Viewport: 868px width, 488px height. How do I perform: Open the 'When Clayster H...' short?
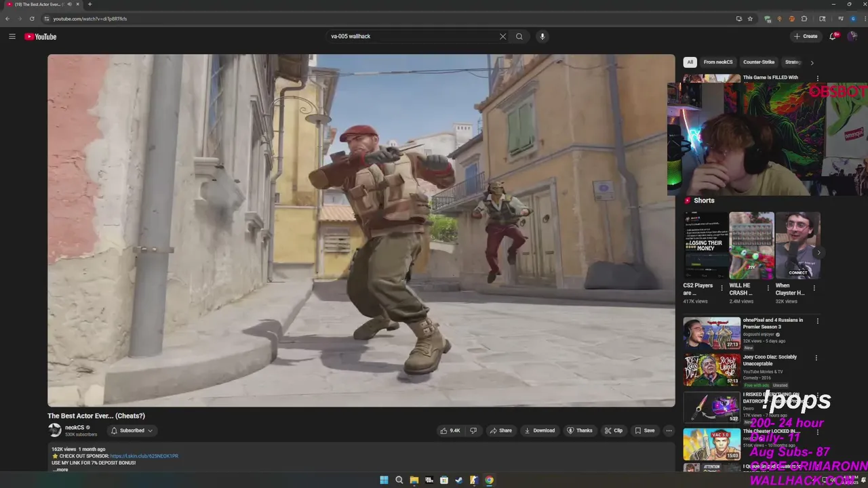797,246
